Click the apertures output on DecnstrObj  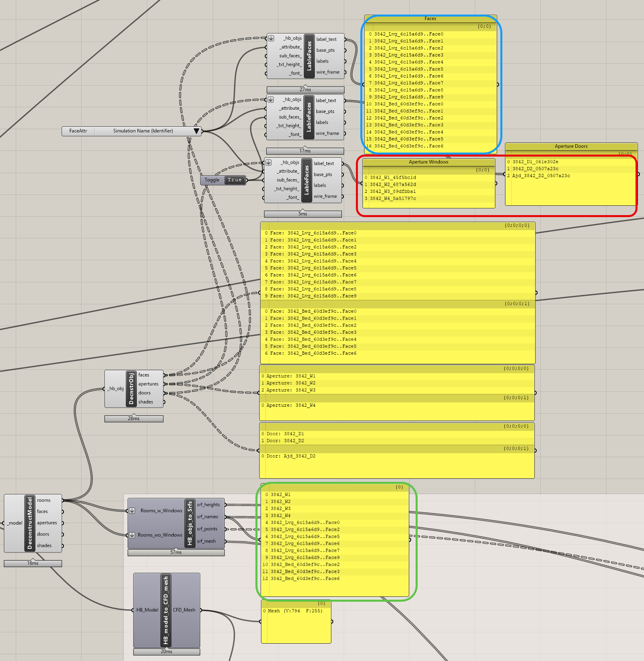pos(148,384)
